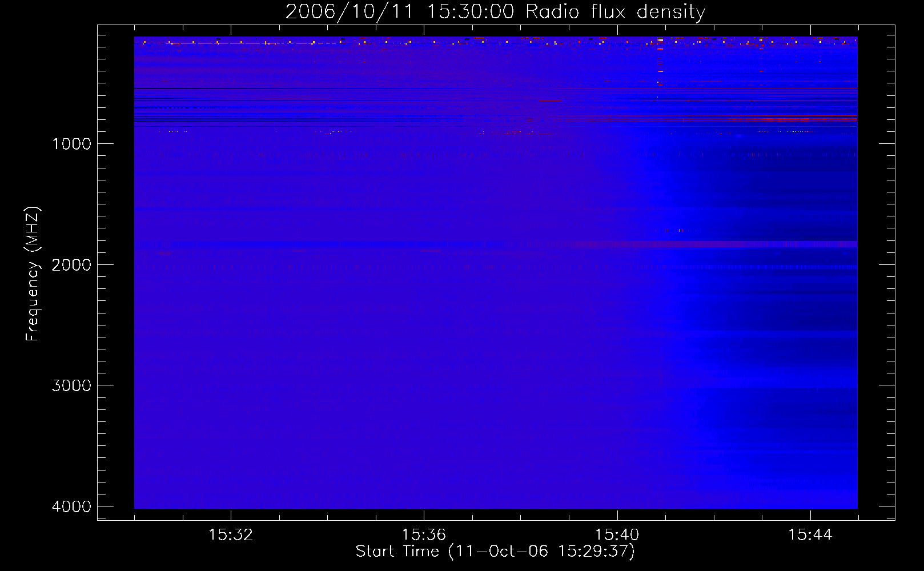The width and height of the screenshot is (924, 571).
Task: Select the 'Frequency (MHZ)' y-axis label
Action: (33, 274)
